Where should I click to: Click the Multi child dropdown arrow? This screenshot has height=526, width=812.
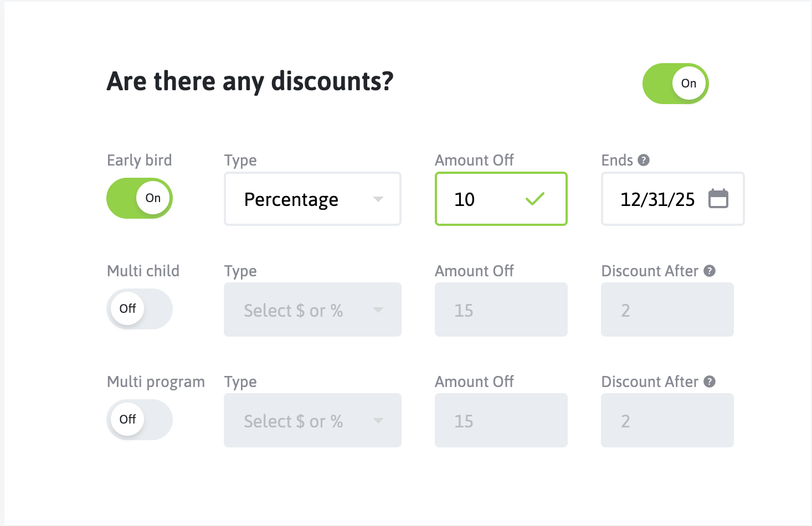coord(378,310)
